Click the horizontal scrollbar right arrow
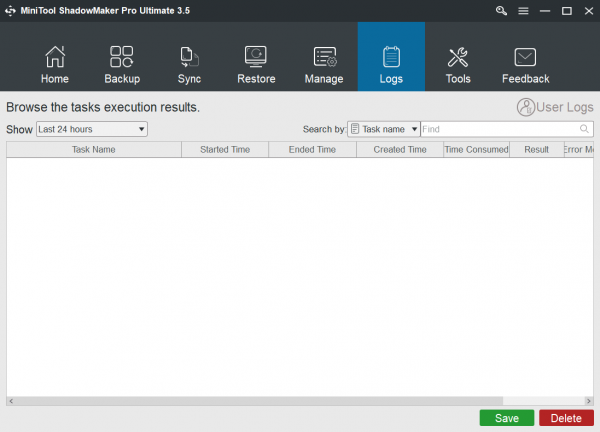Image resolution: width=600 pixels, height=432 pixels. 589,401
